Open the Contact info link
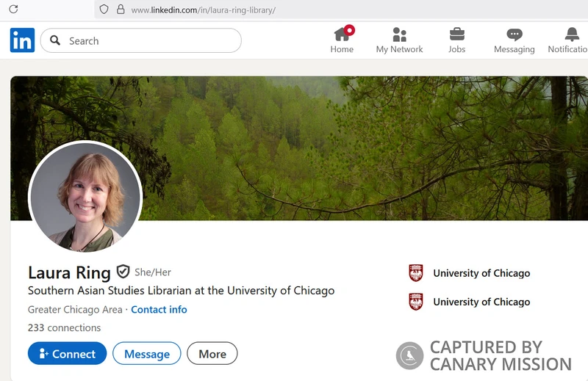588x381 pixels. click(159, 310)
